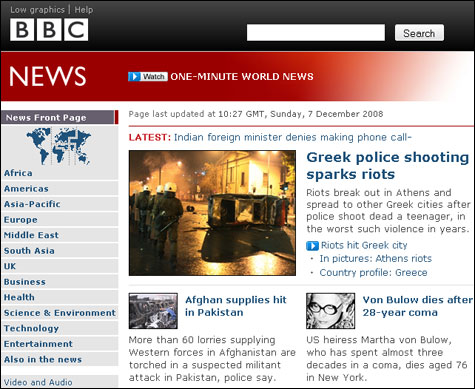Go to the Middle East section
The height and width of the screenshot is (389, 475).
[x=31, y=235]
